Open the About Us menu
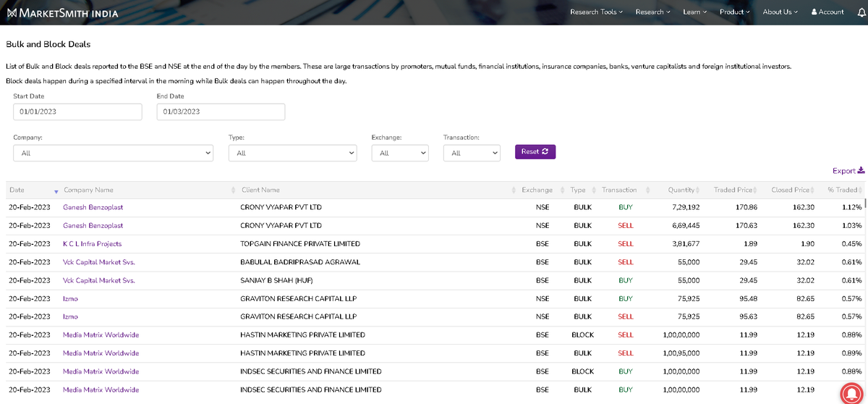The image size is (868, 404). click(x=780, y=12)
